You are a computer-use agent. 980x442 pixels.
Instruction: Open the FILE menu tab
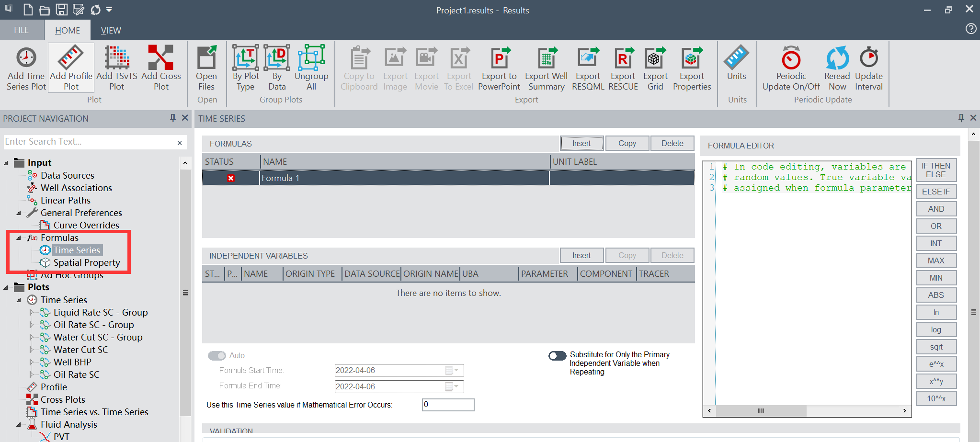coord(21,30)
